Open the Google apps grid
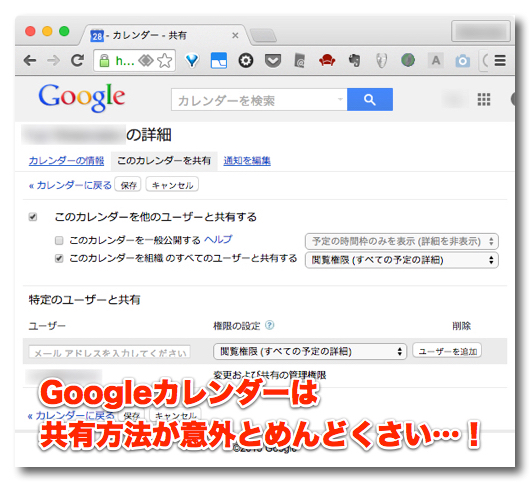530x482 pixels. 484,99
